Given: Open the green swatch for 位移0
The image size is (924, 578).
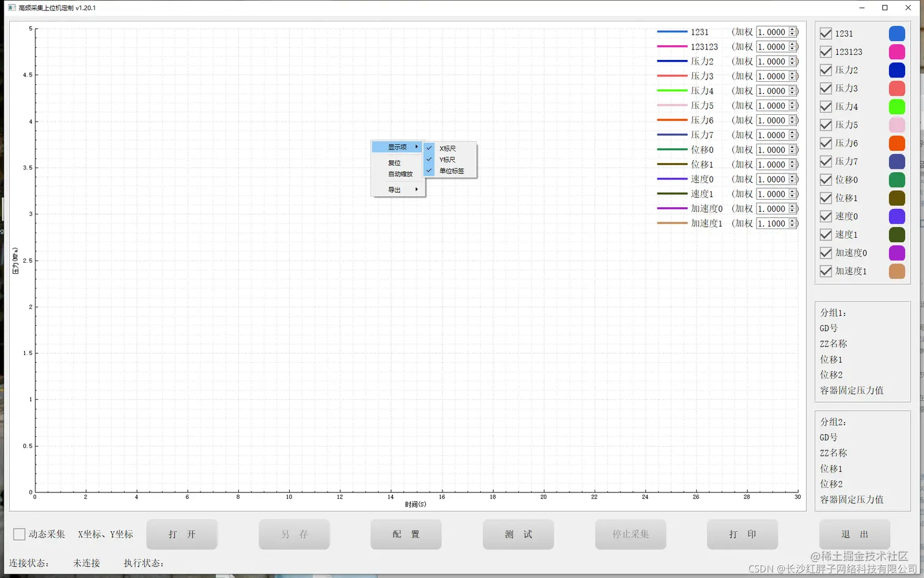Looking at the screenshot, I should point(897,180).
